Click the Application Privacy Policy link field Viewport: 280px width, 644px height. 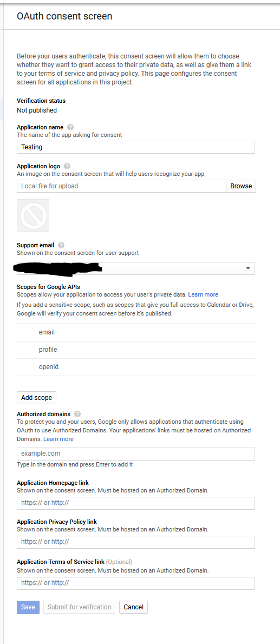pyautogui.click(x=136, y=542)
